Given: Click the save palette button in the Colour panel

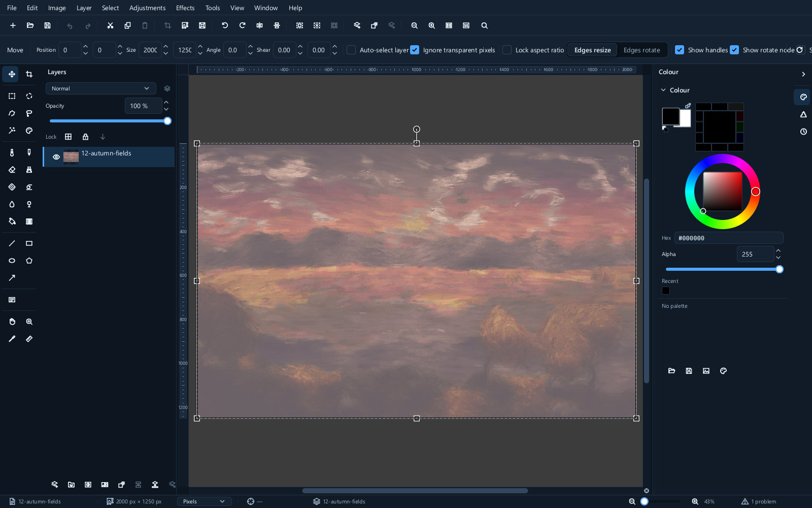Looking at the screenshot, I should 689,371.
